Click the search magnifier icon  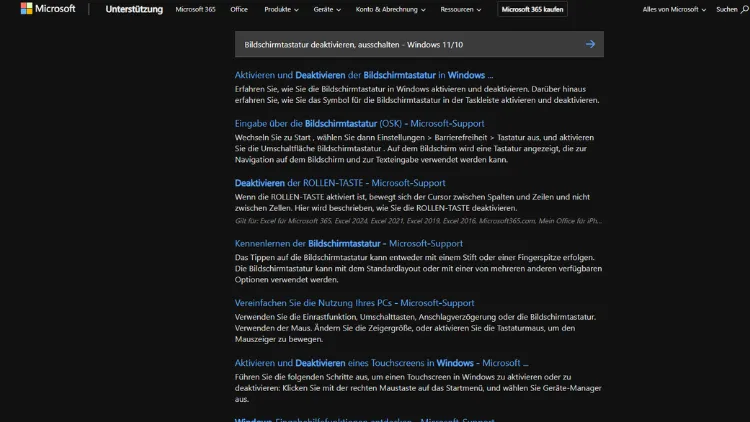coord(744,9)
